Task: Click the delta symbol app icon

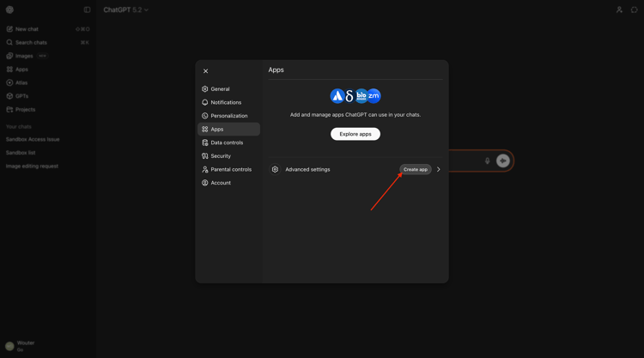Action: point(349,96)
